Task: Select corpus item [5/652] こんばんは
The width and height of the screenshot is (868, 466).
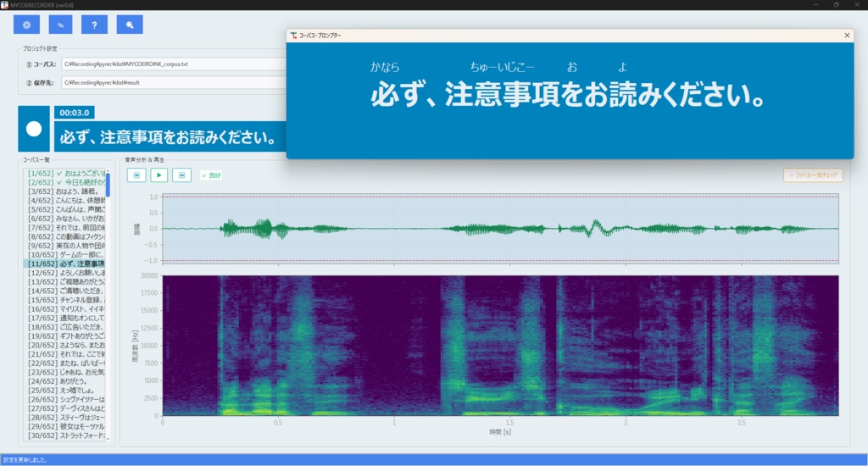Action: [64, 209]
